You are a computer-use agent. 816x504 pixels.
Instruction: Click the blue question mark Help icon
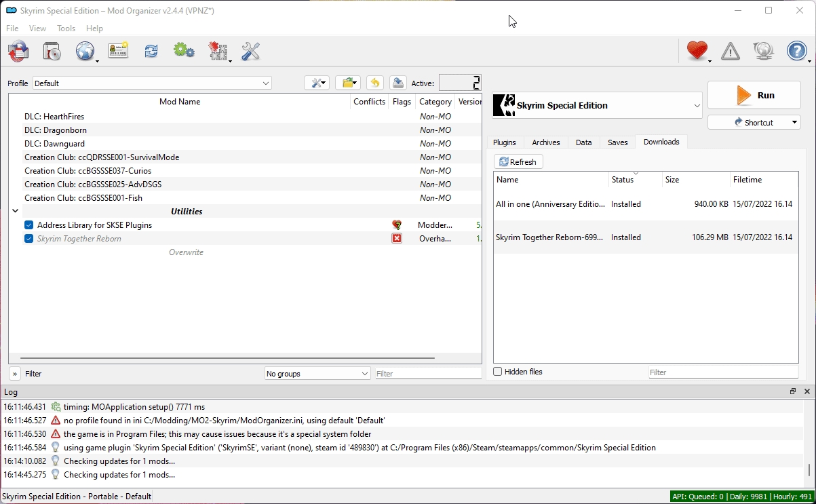(x=796, y=52)
